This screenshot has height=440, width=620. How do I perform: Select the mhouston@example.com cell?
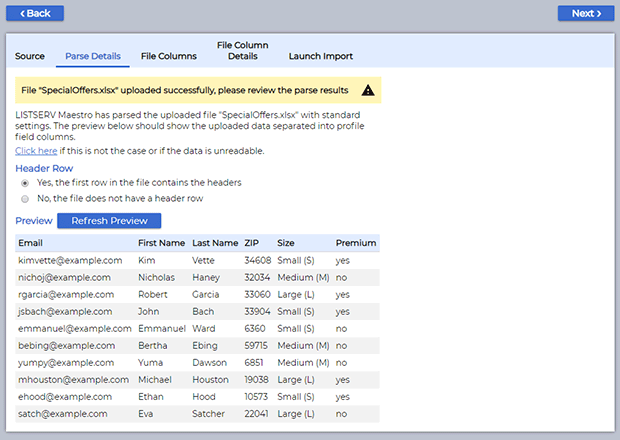pos(74,380)
